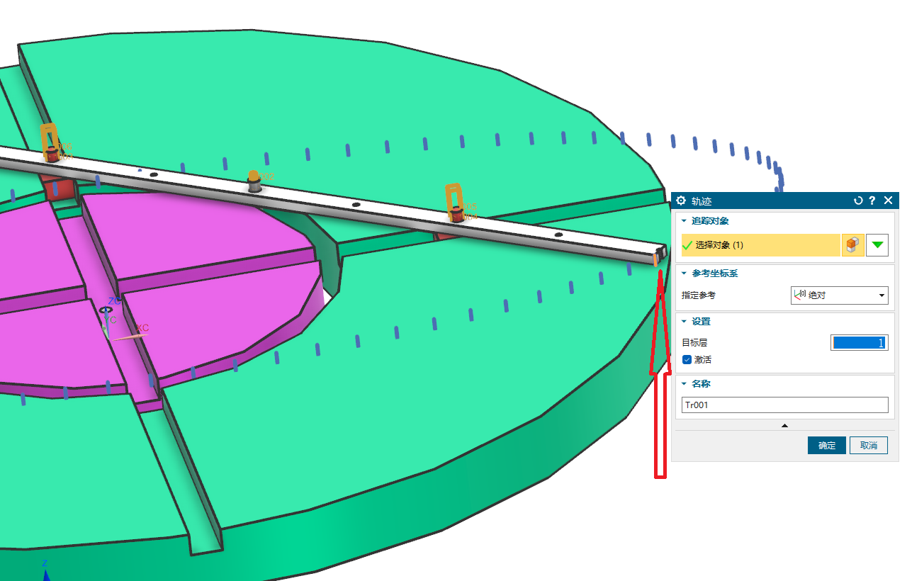Click the green triangle selection filter button
This screenshot has height=581, width=924.
[877, 245]
